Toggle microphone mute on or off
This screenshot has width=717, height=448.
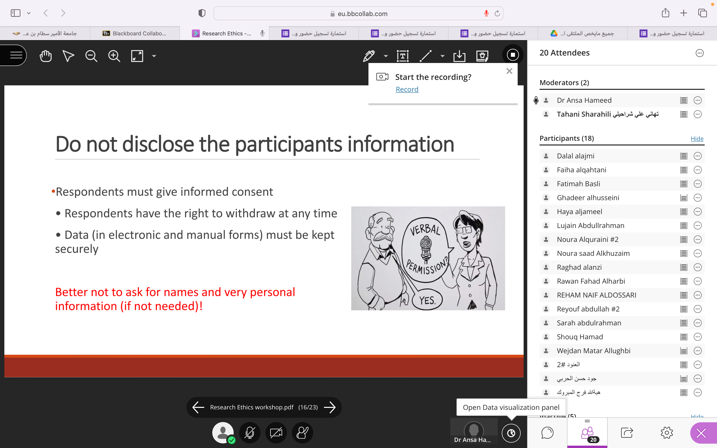click(x=250, y=433)
